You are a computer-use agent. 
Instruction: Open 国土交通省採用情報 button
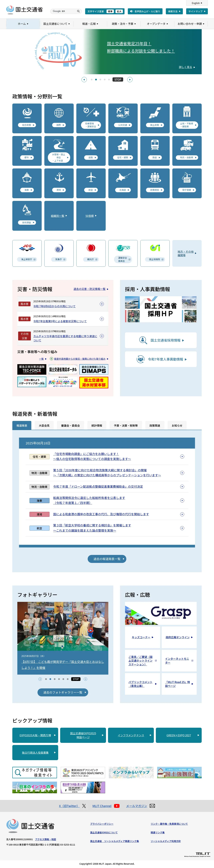161,340
